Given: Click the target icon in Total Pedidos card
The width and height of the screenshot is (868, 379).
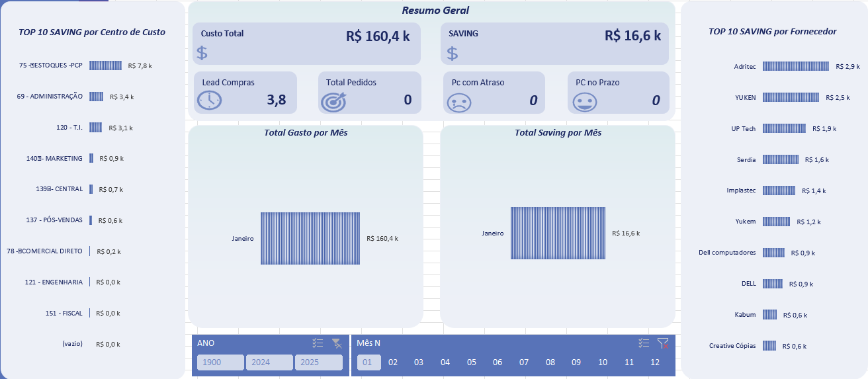Looking at the screenshot, I should [x=333, y=101].
